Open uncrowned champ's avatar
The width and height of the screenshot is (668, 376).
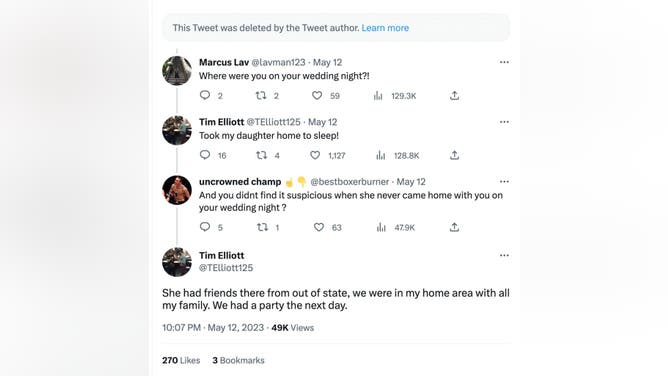177,190
